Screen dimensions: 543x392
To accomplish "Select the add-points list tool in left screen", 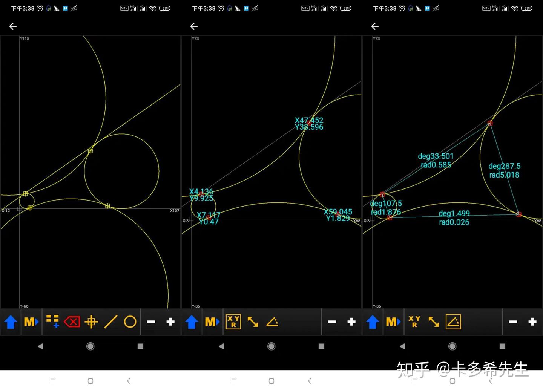I will (53, 322).
